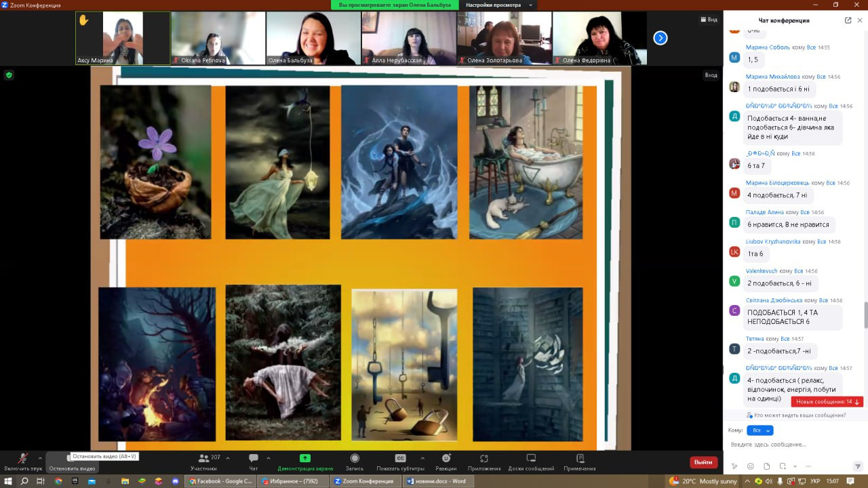Send the chat message
Viewport: 868px width, 488px height.
click(858, 466)
